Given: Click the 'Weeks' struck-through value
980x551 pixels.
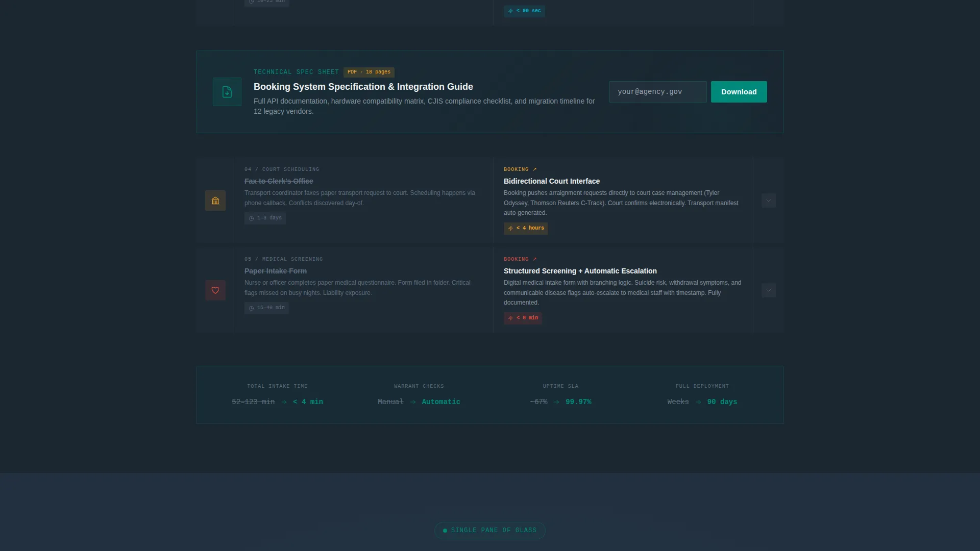Looking at the screenshot, I should coord(678,402).
